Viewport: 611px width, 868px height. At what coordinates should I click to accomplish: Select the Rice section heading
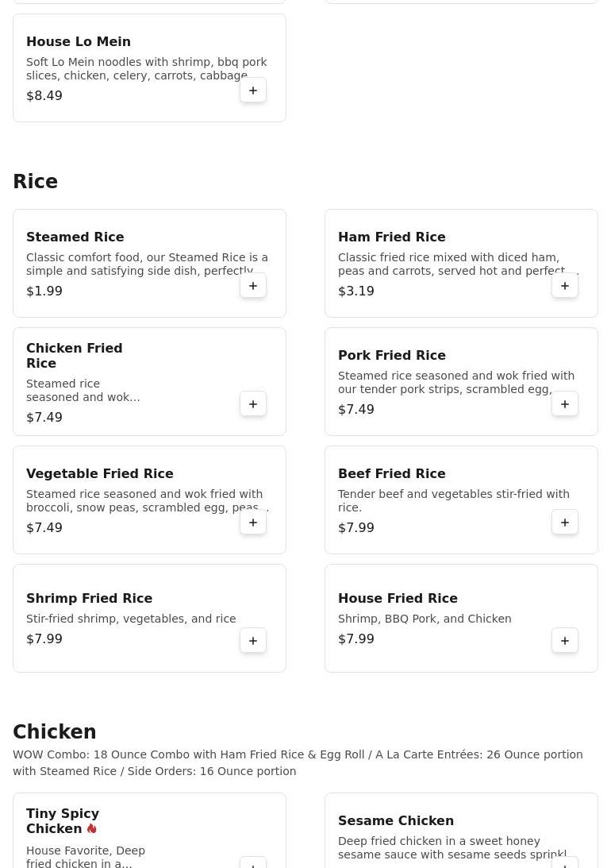pos(36,182)
